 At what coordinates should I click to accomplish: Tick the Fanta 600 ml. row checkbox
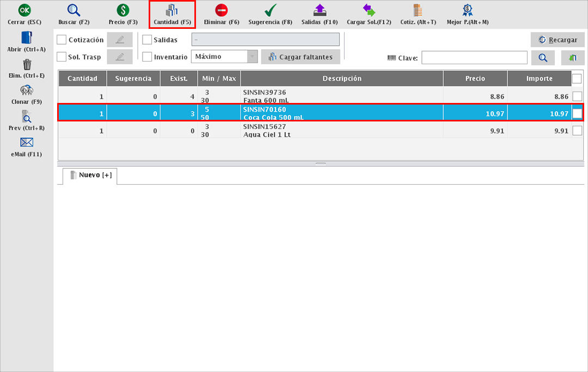[577, 96]
